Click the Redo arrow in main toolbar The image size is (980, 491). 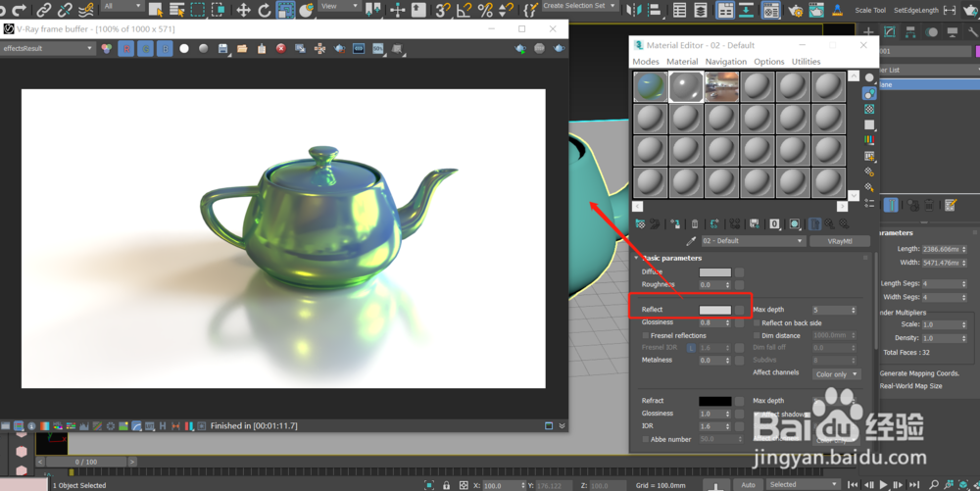[x=20, y=10]
